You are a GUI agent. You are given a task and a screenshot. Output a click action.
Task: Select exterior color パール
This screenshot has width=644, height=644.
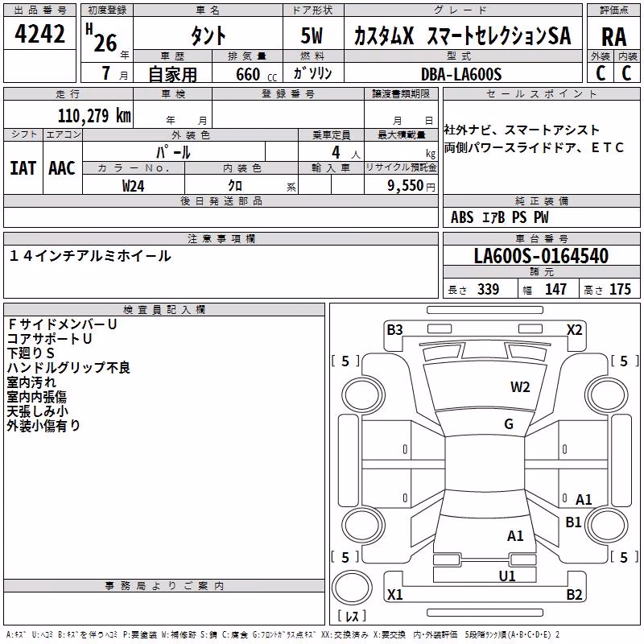[x=173, y=152]
